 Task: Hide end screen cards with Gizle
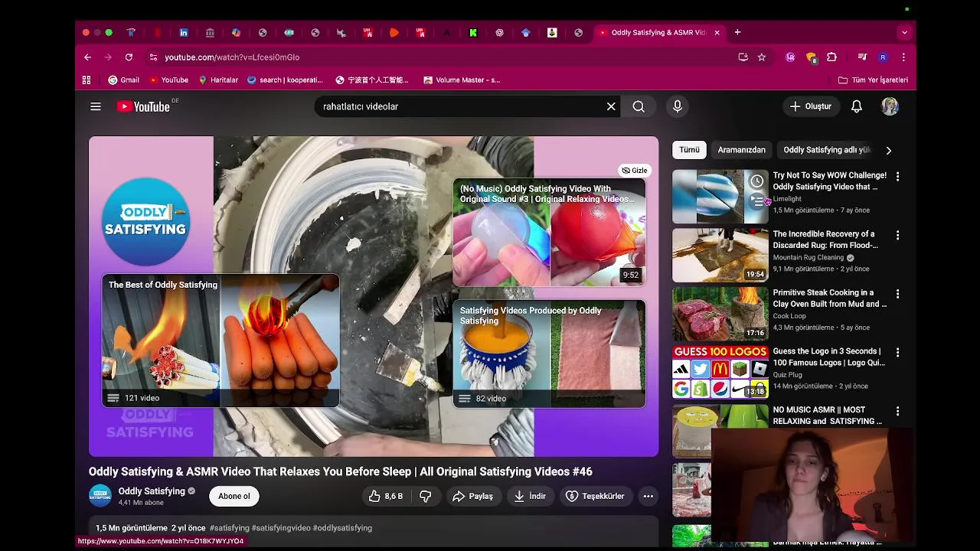point(635,171)
